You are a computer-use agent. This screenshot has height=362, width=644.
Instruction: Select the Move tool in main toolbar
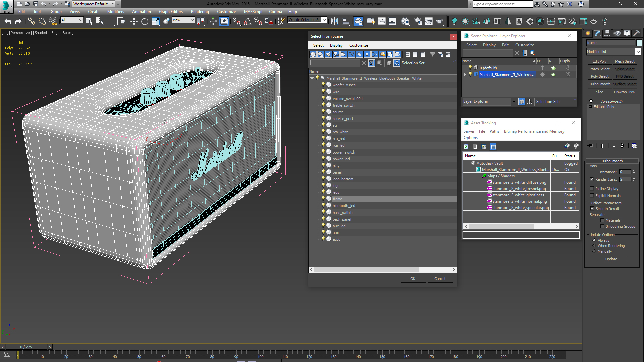pos(134,21)
